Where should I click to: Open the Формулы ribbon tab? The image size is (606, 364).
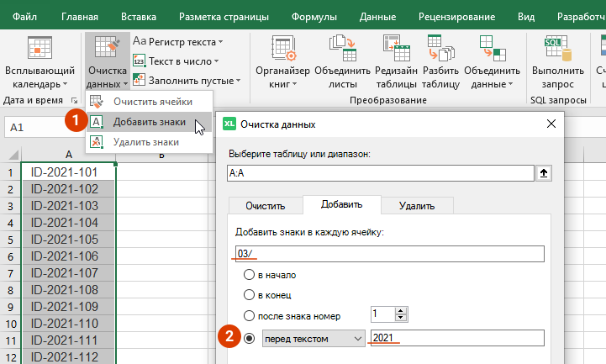pyautogui.click(x=314, y=15)
